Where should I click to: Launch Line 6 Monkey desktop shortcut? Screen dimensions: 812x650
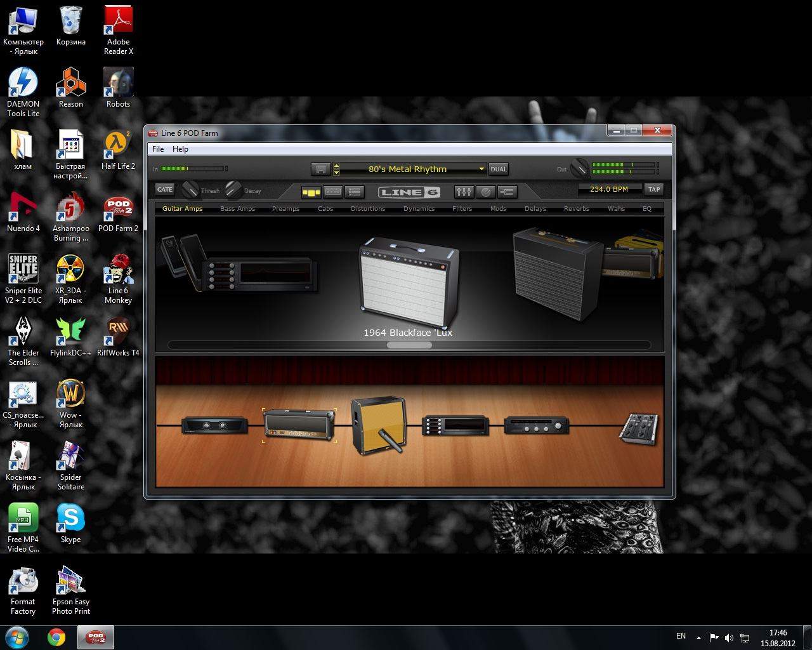pyautogui.click(x=118, y=278)
